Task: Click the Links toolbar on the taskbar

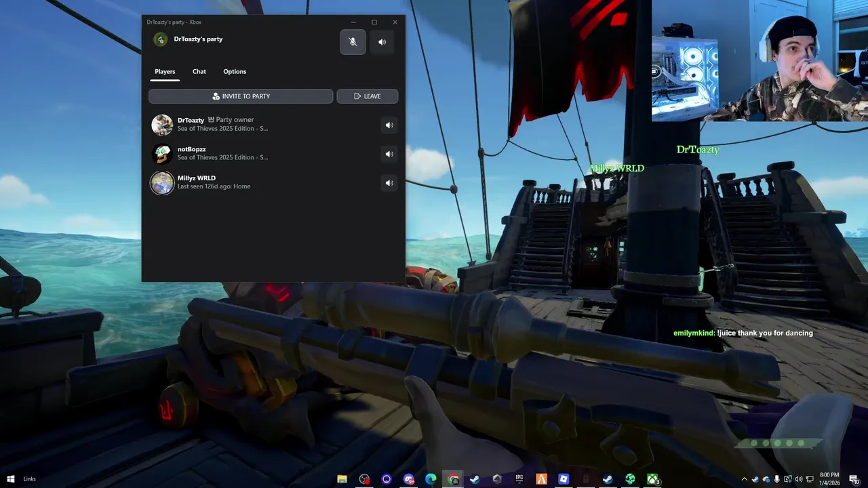Action: (29, 479)
